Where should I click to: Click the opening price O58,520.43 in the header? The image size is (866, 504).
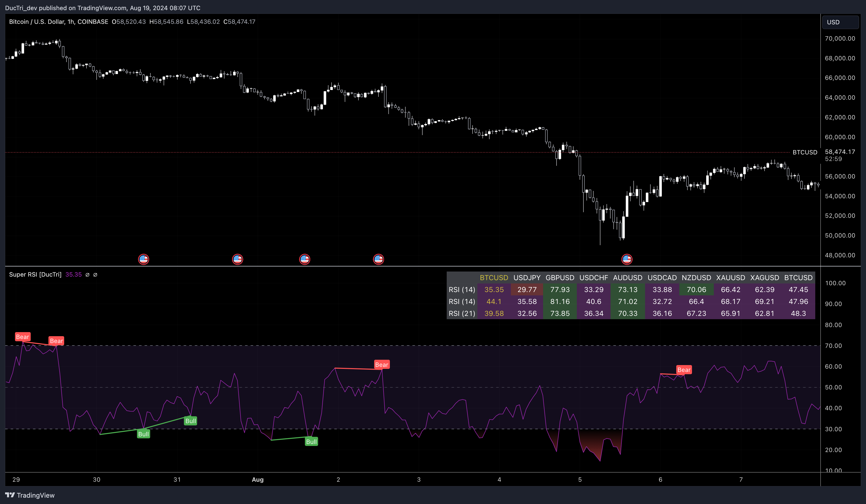pos(129,22)
